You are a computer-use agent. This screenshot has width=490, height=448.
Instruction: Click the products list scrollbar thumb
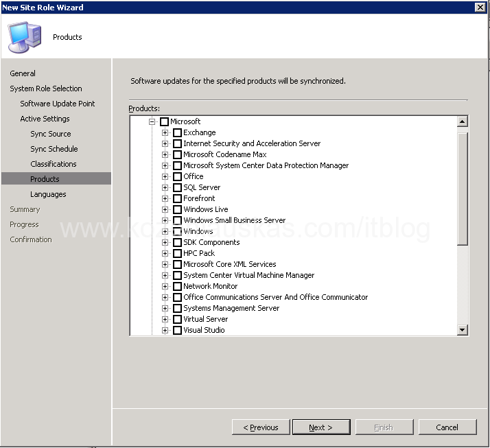click(x=462, y=189)
